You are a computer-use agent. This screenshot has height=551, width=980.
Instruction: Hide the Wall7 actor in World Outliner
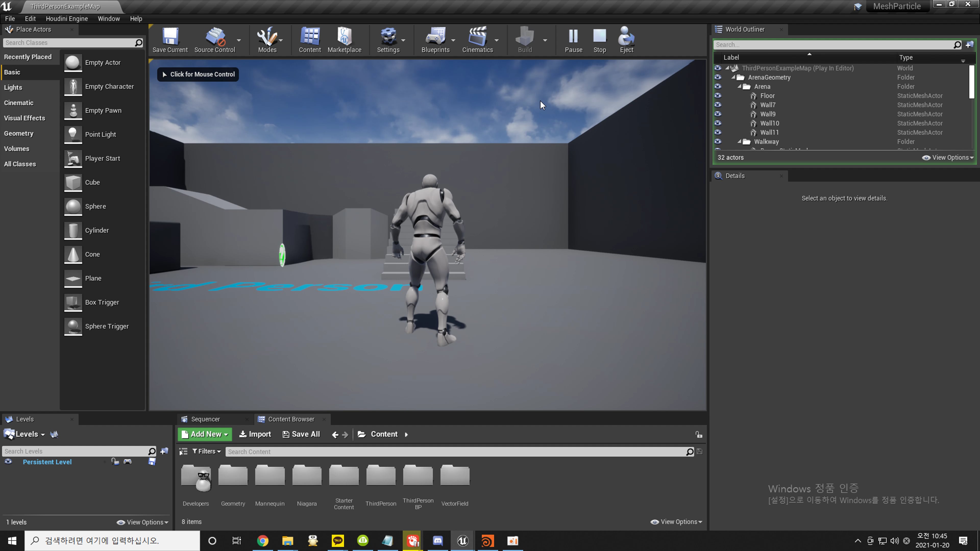[x=718, y=105]
